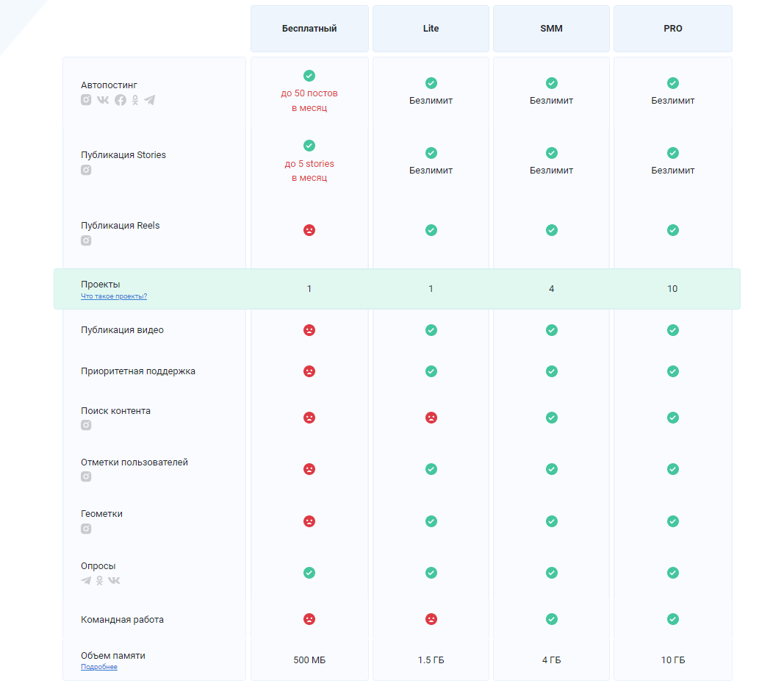Click the PRO projects value 10

click(672, 289)
